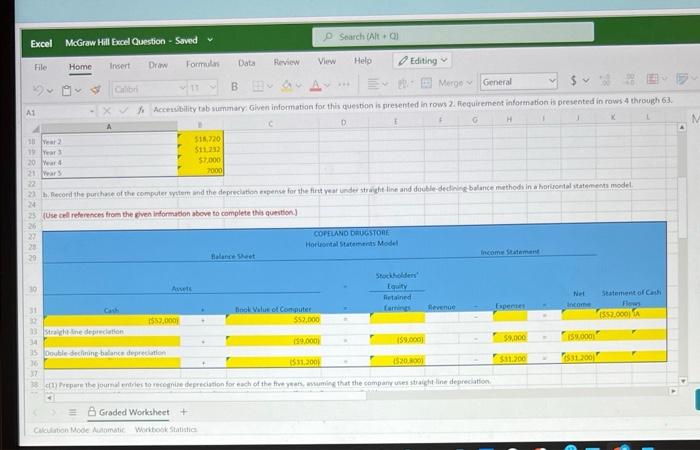The image size is (700, 450).
Task: Expand the currency format dropdown arrow
Action: pyautogui.click(x=586, y=80)
